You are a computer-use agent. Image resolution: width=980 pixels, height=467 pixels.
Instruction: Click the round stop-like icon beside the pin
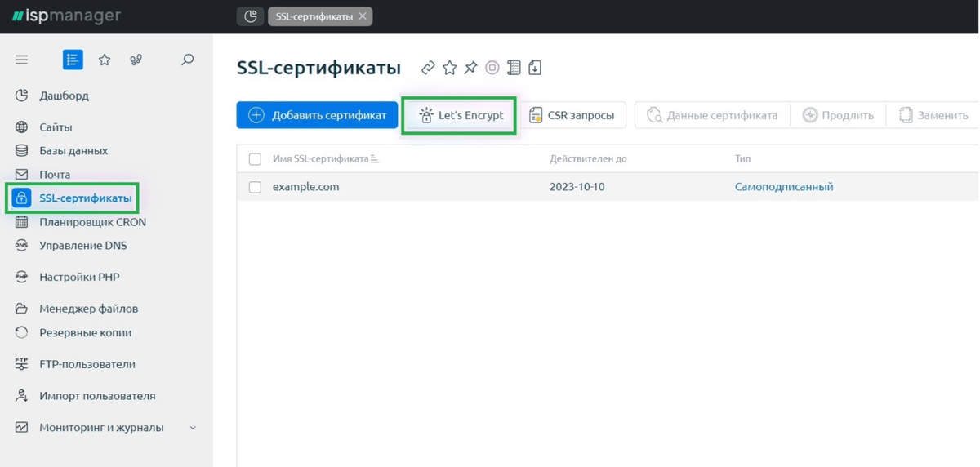click(x=492, y=68)
